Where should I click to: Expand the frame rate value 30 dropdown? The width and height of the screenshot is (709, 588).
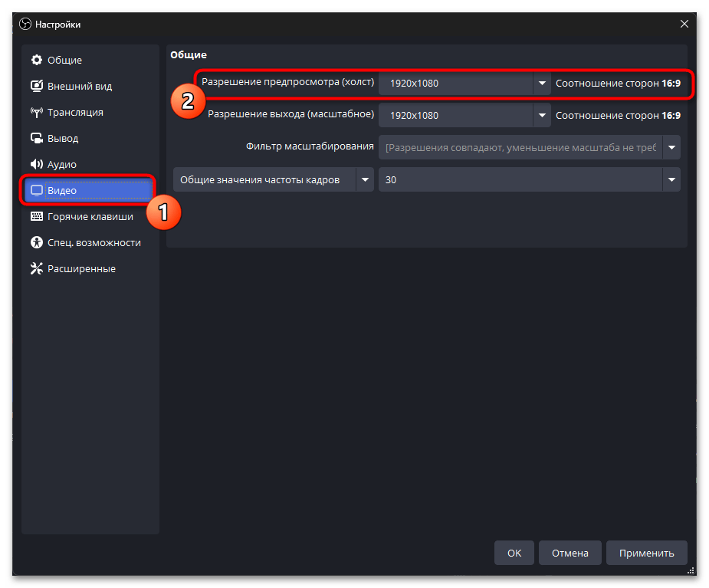coord(671,180)
